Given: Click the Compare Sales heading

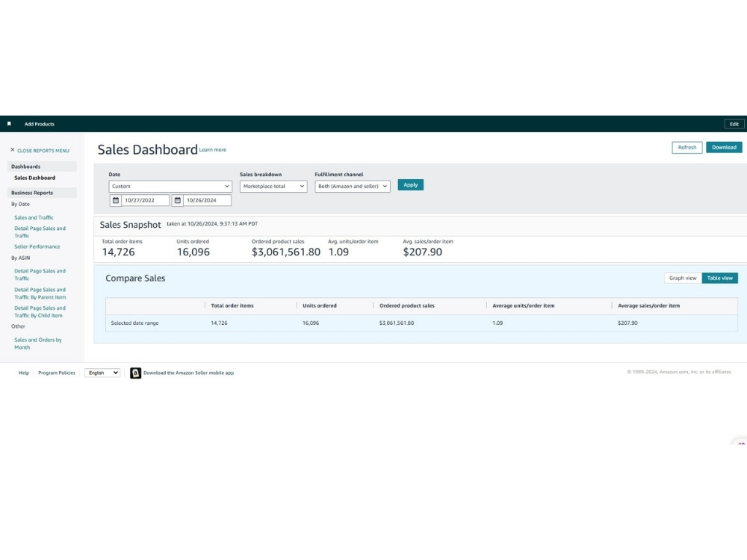Looking at the screenshot, I should (x=135, y=278).
